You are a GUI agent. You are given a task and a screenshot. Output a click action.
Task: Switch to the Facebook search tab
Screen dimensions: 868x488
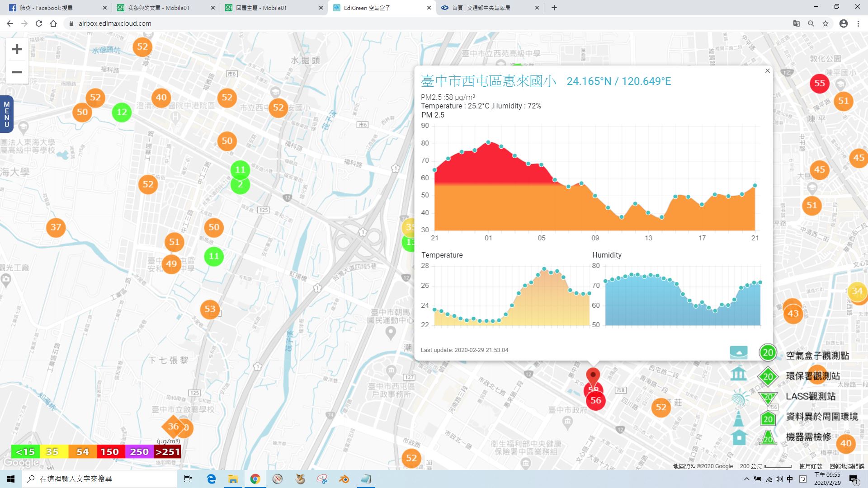point(54,8)
